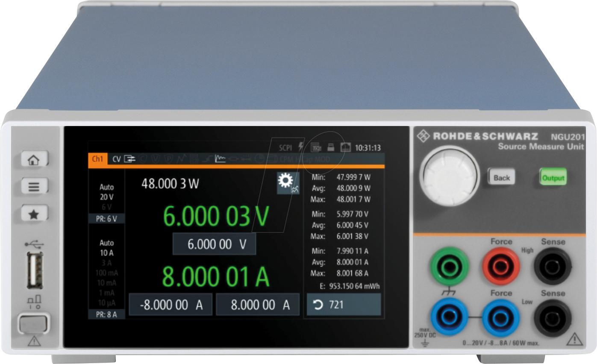This screenshot has width=597, height=364.
Task: Tap the star favorites key
Action: coord(34,214)
